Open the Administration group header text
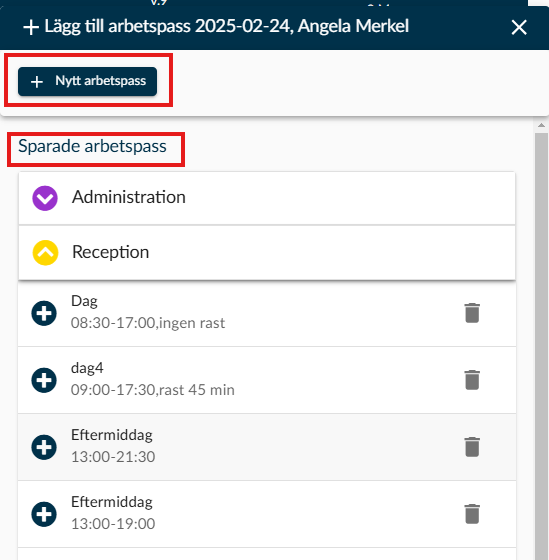The image size is (549, 560). pos(129,197)
